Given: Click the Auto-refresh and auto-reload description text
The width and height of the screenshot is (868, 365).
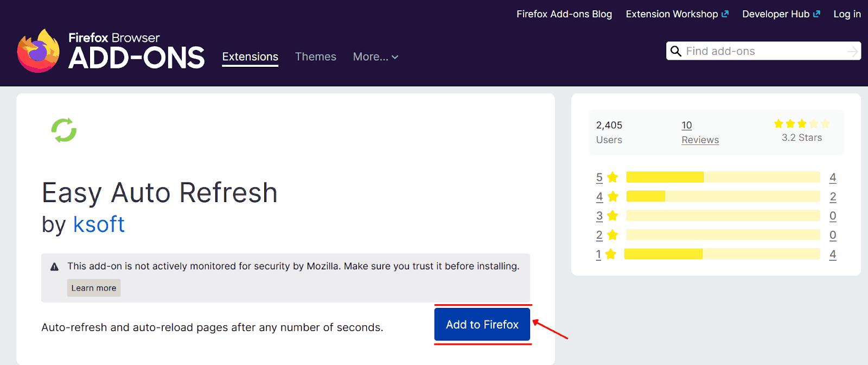Looking at the screenshot, I should 212,328.
